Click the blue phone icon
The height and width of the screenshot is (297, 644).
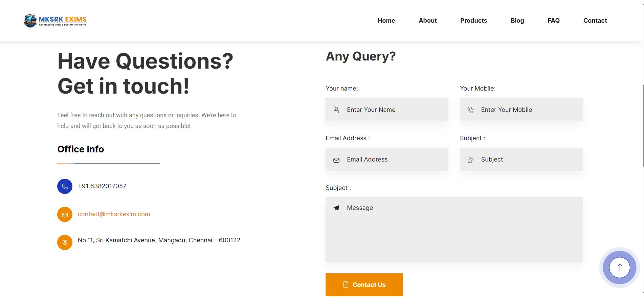tap(65, 186)
